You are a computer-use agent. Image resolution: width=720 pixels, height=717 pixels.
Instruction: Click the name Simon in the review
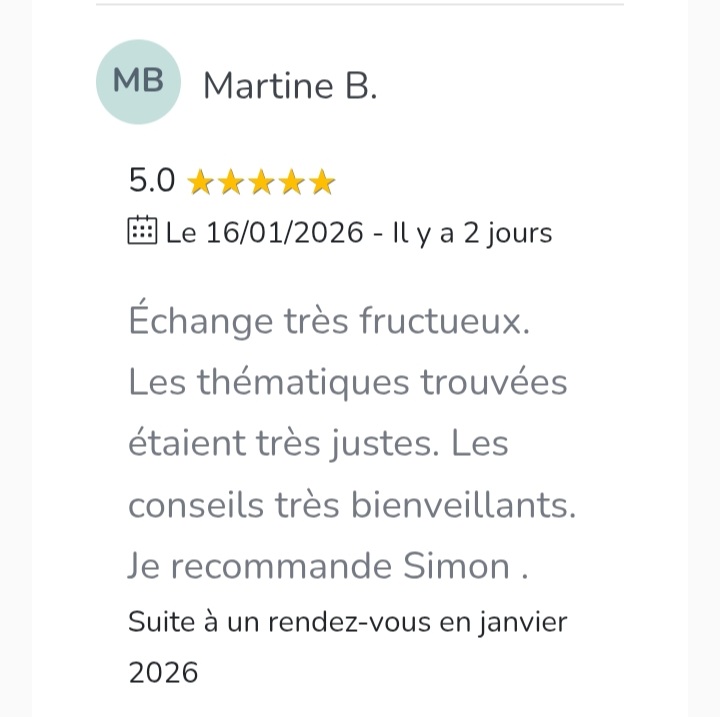pos(456,566)
